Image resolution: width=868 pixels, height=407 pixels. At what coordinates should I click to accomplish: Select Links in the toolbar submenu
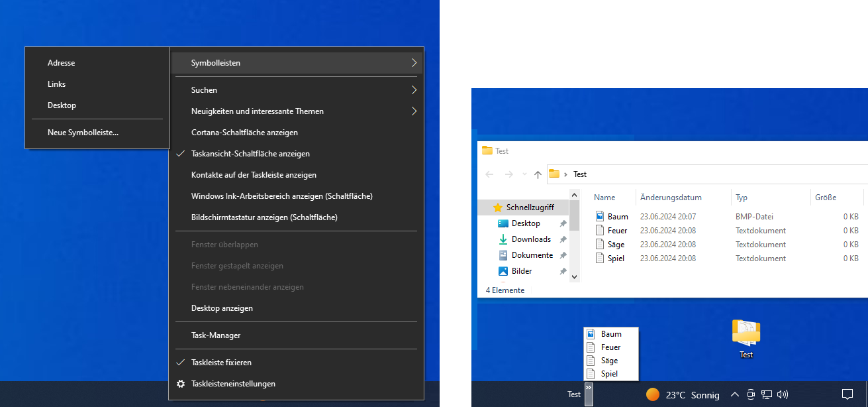(x=97, y=84)
